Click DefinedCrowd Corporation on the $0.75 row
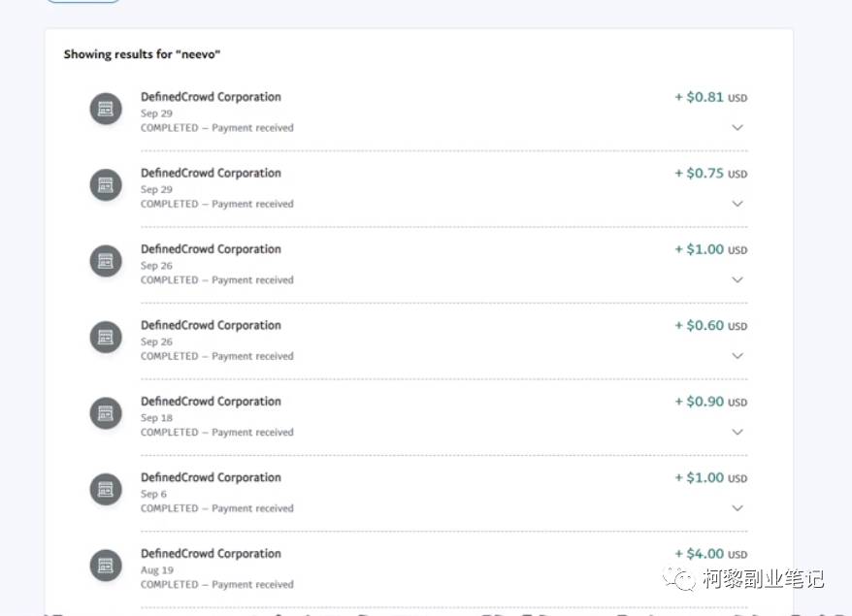 pyautogui.click(x=211, y=173)
